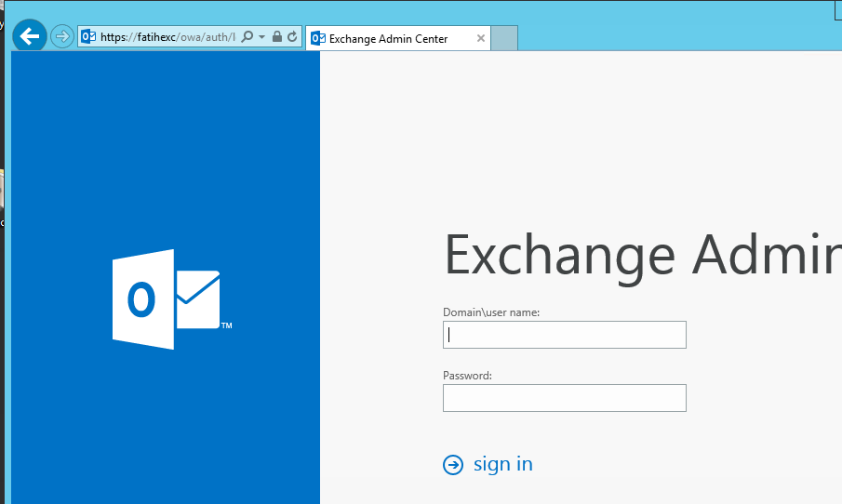Click the sign in arrow circle icon

point(453,465)
